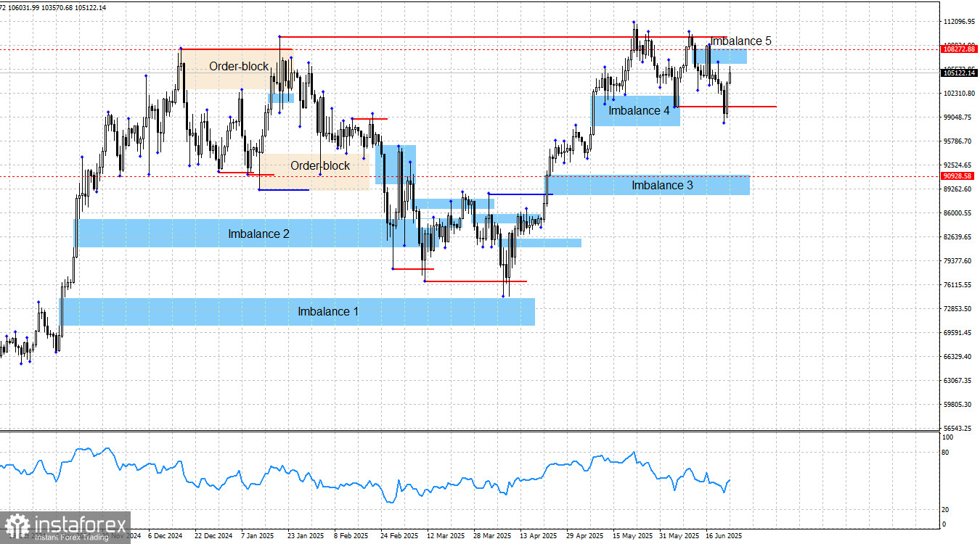Screen dimensions: 980x544
Task: Click the 'Imbalance 2' zone label
Action: [x=259, y=234]
